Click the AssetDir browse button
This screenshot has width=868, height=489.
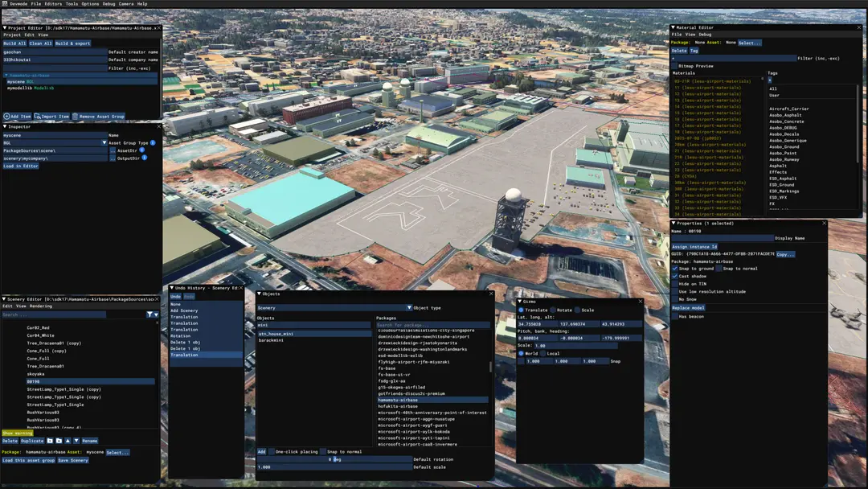[113, 150]
